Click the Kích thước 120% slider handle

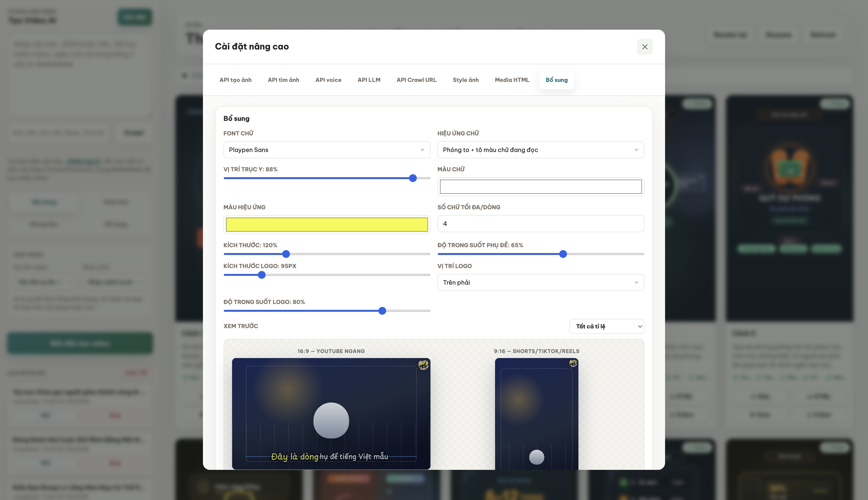pyautogui.click(x=286, y=254)
